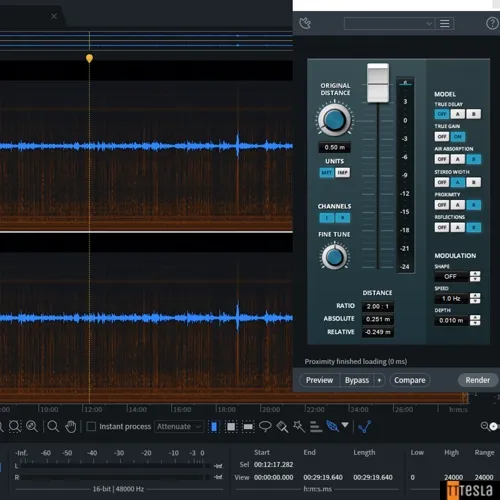This screenshot has width=500, height=500.
Task: Click the Fine Tune knob
Action: point(334,257)
